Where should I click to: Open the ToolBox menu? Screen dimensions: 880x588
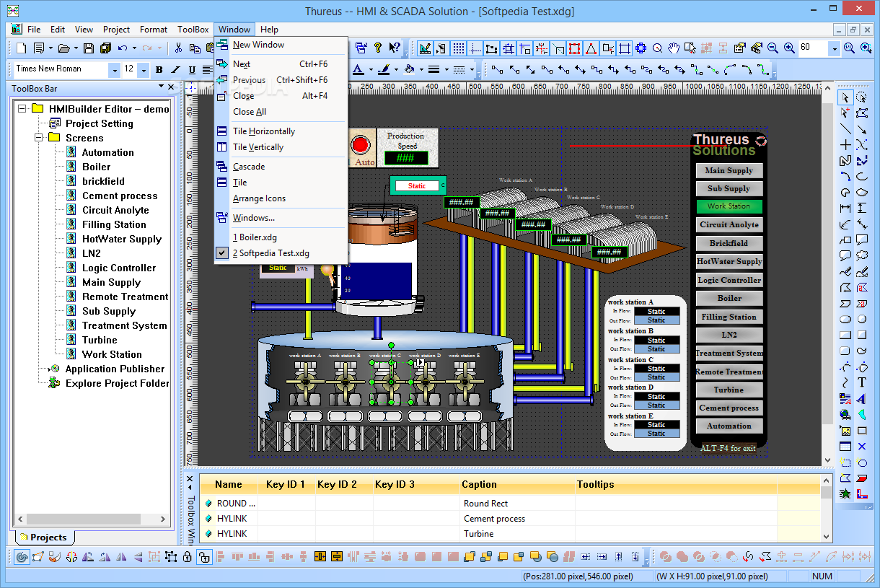(x=193, y=30)
